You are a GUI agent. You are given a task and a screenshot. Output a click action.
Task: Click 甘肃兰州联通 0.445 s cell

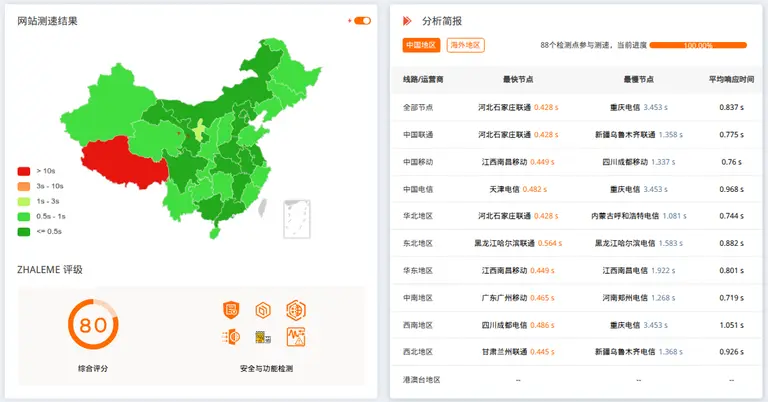click(x=518, y=352)
